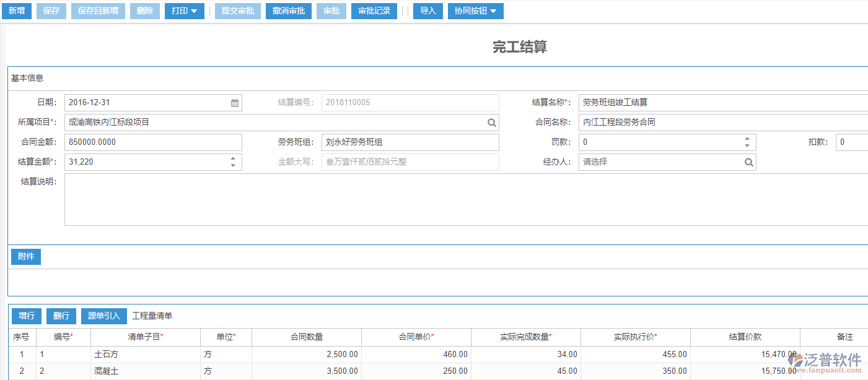Viewport: 868px width, 380px height.
Task: Click the search icon in 所属项目 field
Action: click(491, 123)
